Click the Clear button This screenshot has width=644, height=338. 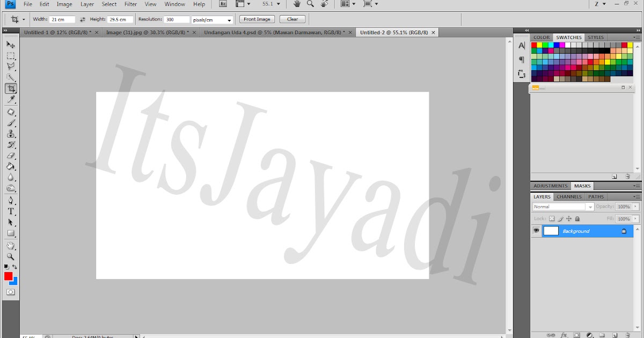coord(292,19)
